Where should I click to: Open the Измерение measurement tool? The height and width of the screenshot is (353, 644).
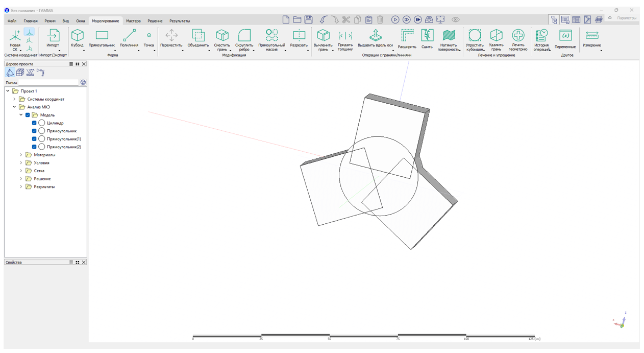[x=591, y=38]
